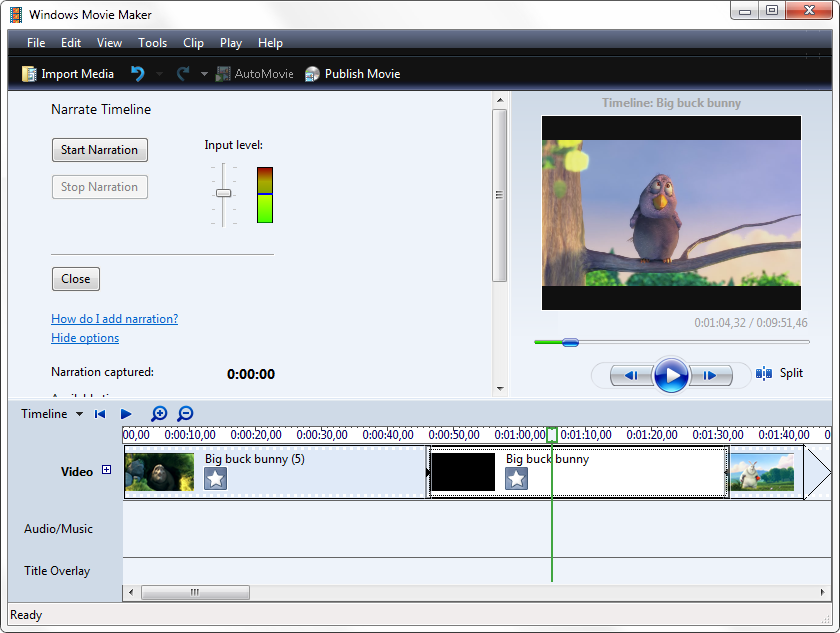Open 'How do I add narration?' link
This screenshot has width=840, height=633.
[115, 319]
